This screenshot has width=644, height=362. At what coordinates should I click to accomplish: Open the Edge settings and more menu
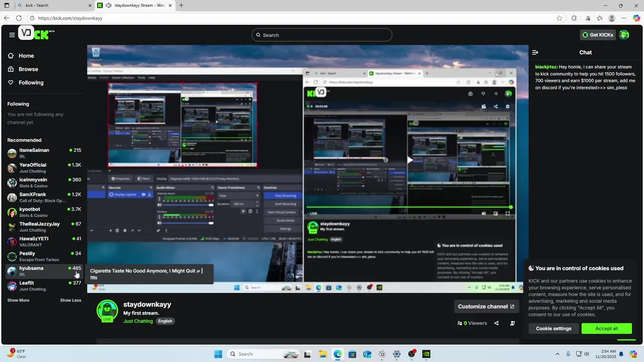(624, 18)
